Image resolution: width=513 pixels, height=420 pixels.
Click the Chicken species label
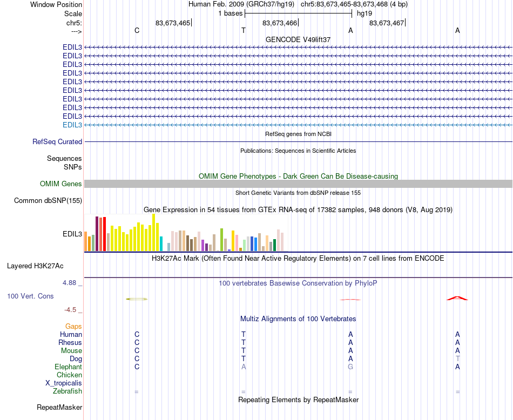pos(69,375)
